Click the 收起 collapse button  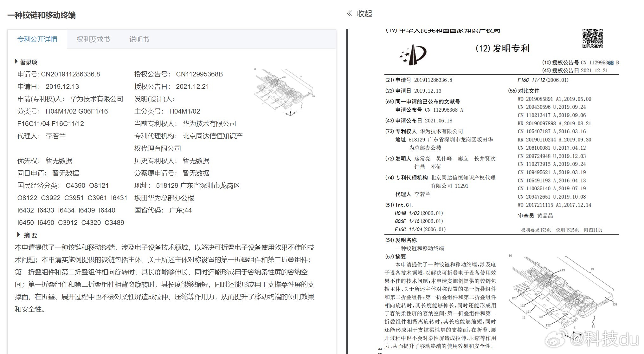click(x=364, y=14)
